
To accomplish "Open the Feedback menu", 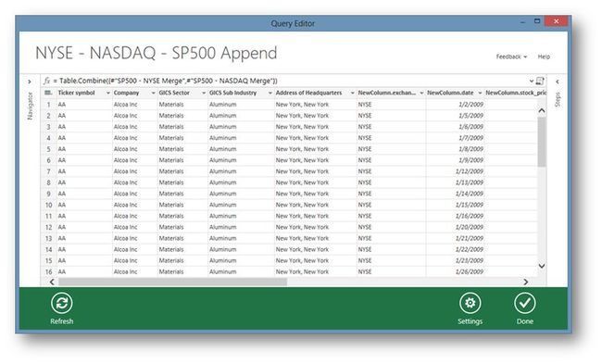I will click(x=511, y=56).
